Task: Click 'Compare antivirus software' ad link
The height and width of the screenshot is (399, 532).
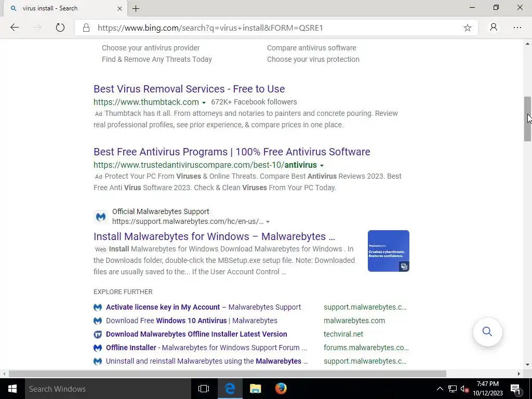Action: pos(312,48)
